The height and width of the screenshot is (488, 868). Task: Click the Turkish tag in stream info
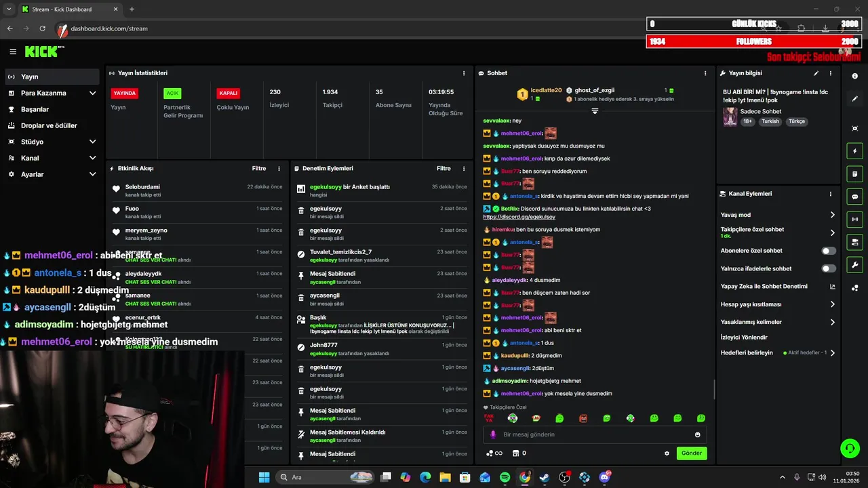point(770,121)
